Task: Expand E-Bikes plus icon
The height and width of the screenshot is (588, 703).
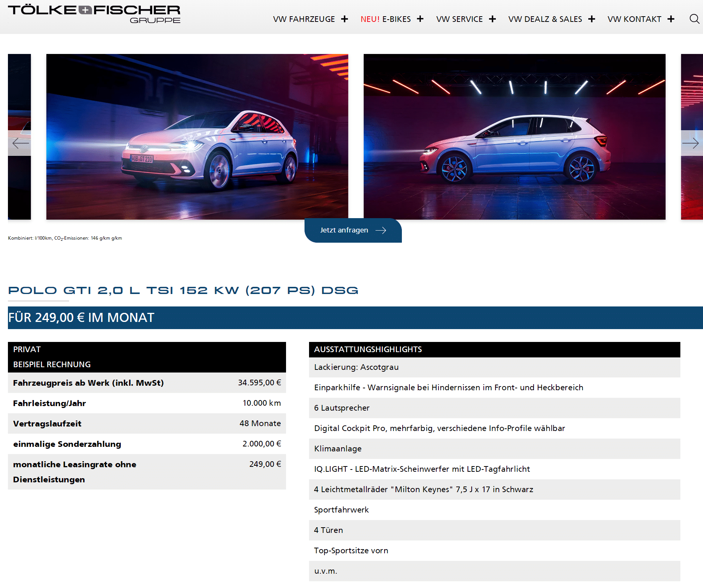Action: click(x=420, y=19)
